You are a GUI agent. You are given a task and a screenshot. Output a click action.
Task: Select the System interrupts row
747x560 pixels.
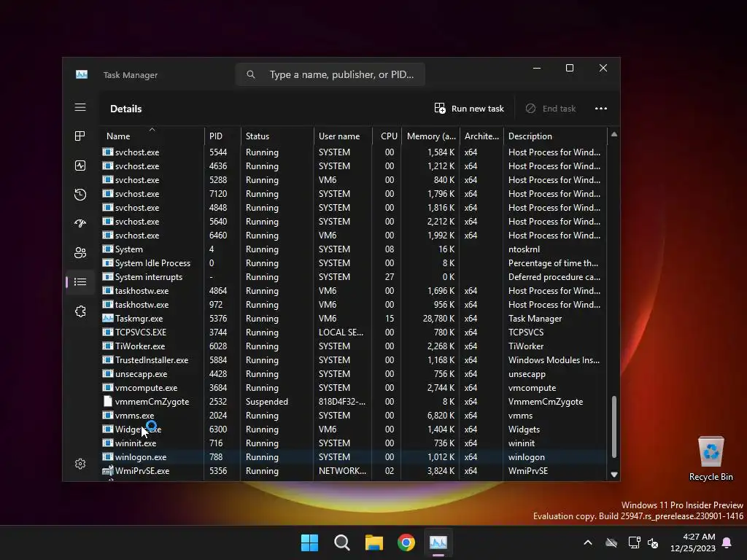[354, 276]
